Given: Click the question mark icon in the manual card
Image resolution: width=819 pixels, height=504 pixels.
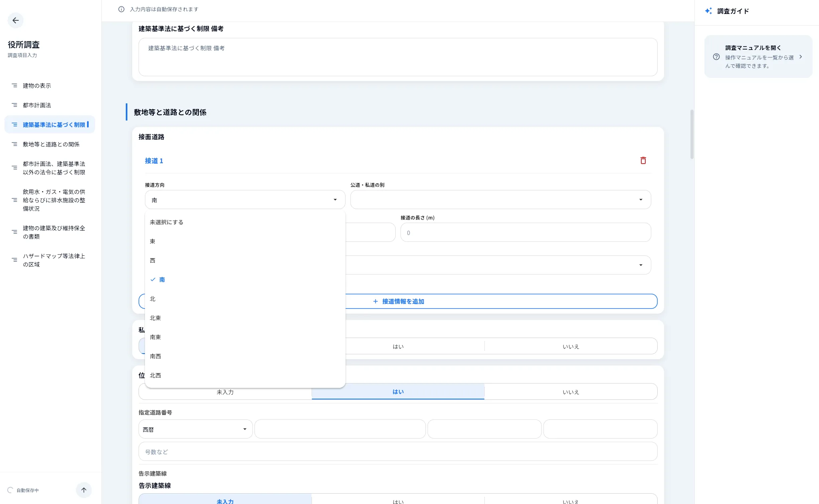Looking at the screenshot, I should click(x=716, y=57).
